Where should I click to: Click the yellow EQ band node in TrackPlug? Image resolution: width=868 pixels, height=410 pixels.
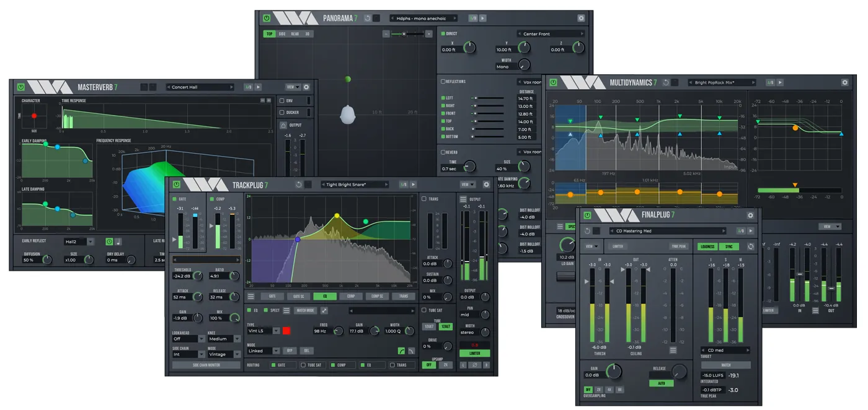click(337, 216)
